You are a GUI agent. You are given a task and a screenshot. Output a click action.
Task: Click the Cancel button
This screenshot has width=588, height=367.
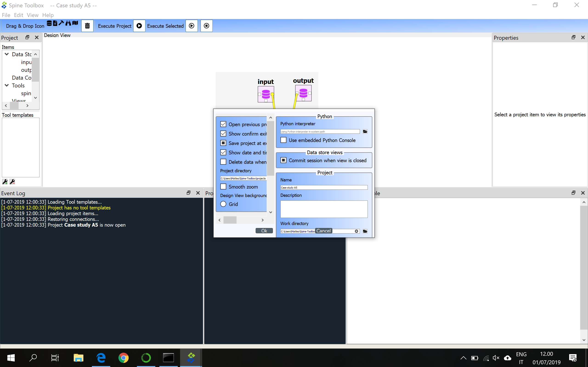pyautogui.click(x=323, y=230)
